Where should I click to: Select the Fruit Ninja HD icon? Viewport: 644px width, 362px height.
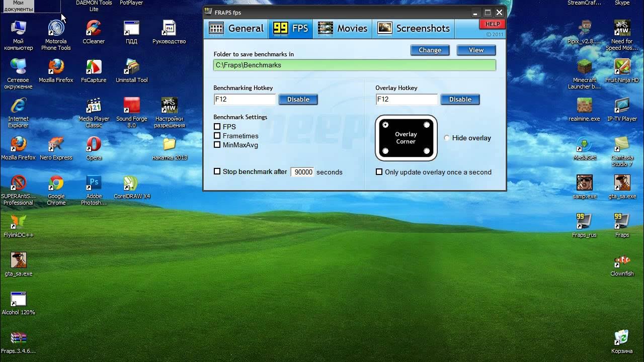tap(622, 71)
